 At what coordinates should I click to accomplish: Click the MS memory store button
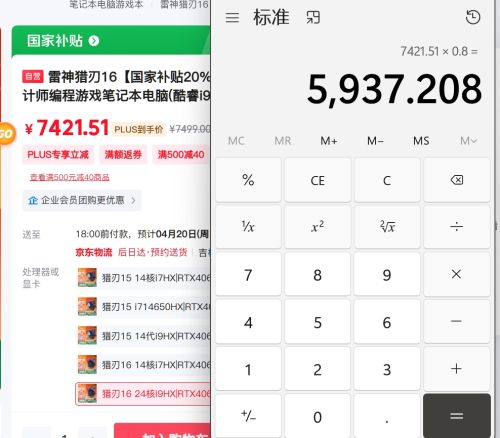pyautogui.click(x=421, y=141)
